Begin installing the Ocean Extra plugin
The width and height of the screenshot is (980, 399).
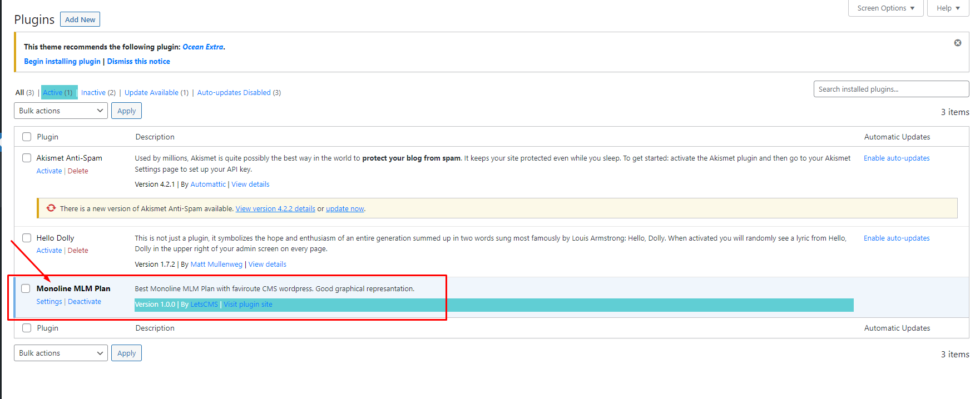click(62, 62)
